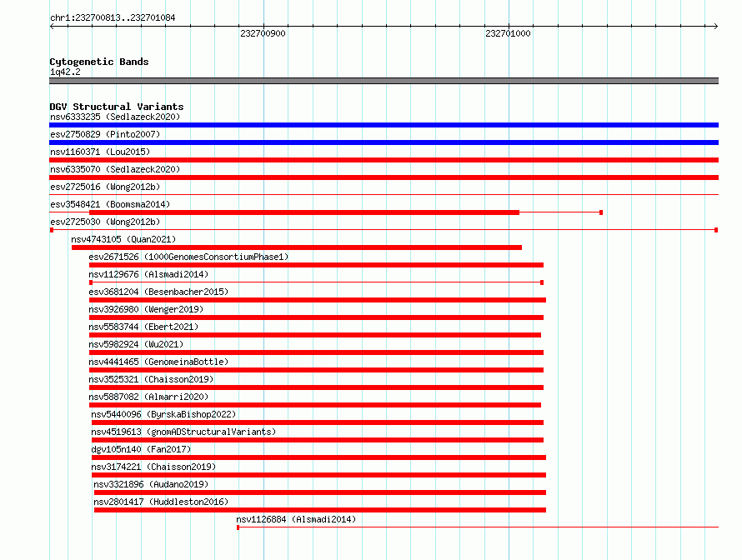This screenshot has width=742, height=560.
Task: Click the blue bar for nsv6333235
Action: (384, 125)
